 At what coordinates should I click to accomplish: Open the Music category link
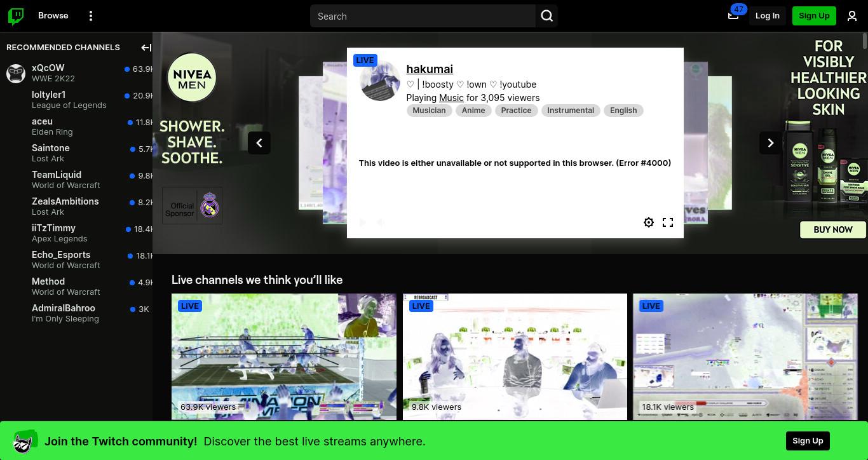tap(451, 98)
